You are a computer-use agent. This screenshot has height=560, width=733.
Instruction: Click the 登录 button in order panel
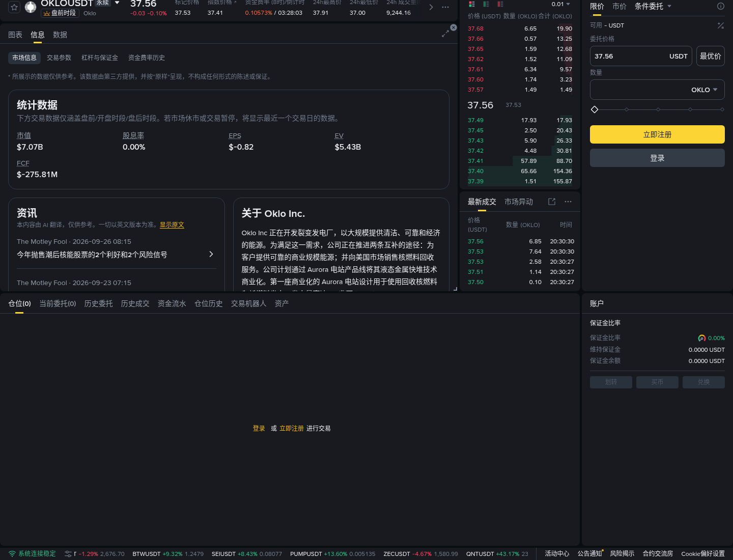pyautogui.click(x=657, y=158)
